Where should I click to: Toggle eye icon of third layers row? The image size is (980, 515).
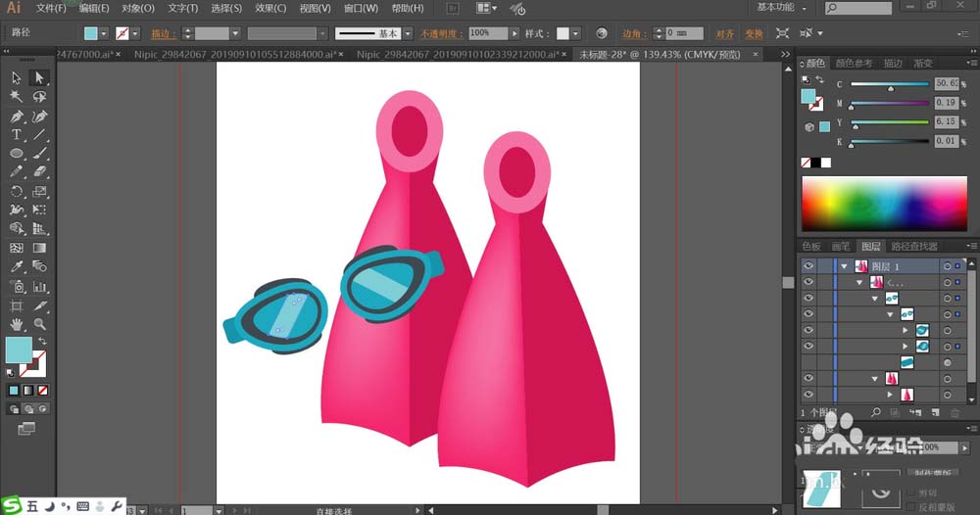pos(808,299)
